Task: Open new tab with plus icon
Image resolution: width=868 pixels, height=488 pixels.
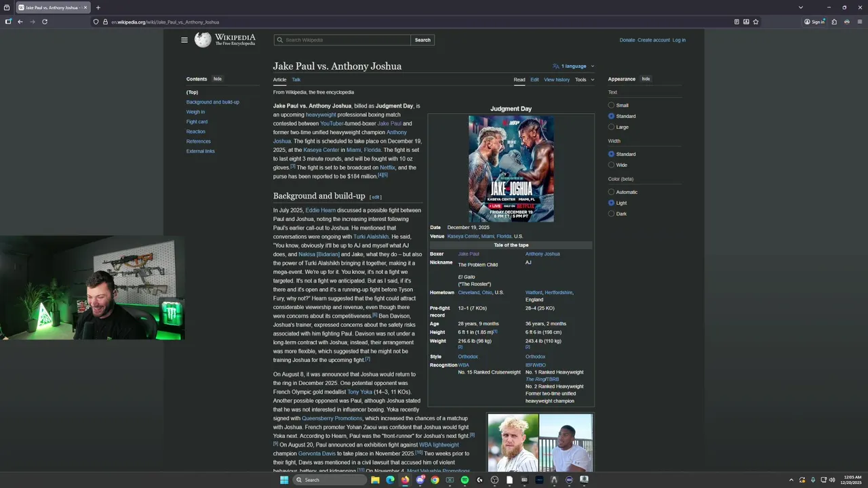Action: [98, 7]
